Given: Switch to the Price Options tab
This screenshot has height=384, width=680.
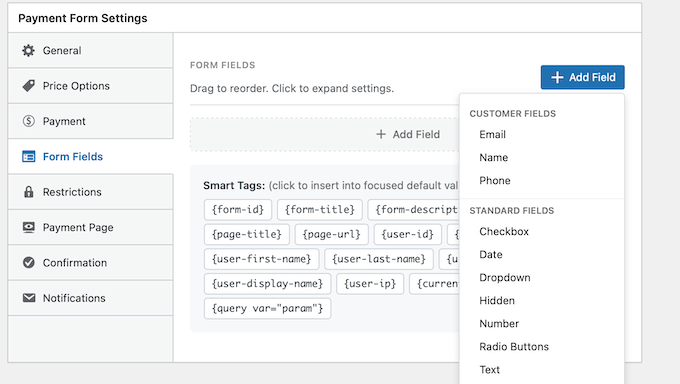Looking at the screenshot, I should 90,86.
